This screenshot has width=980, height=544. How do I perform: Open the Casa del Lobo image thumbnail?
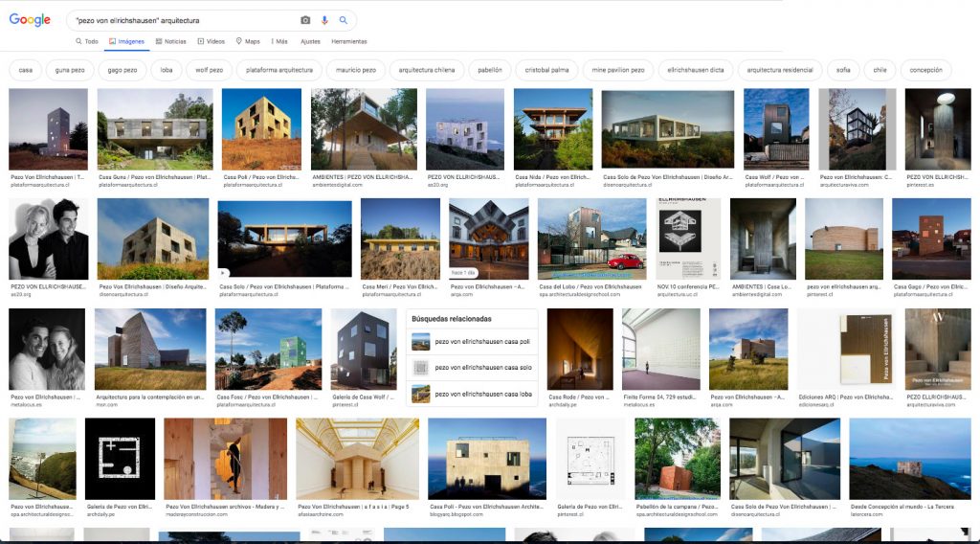[x=591, y=239]
